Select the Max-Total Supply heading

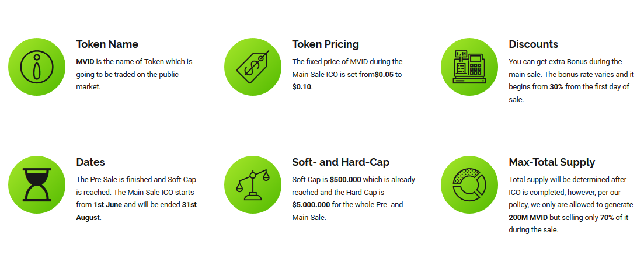point(552,162)
